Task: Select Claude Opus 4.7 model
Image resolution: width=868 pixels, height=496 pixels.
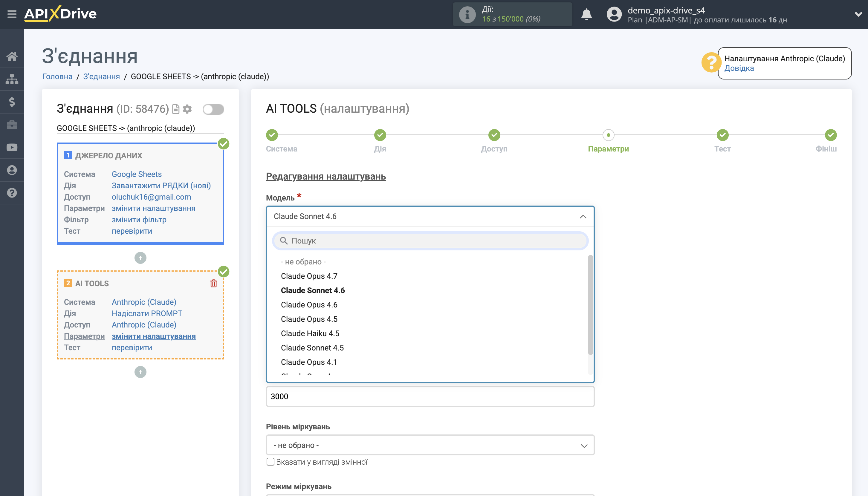Action: coord(309,276)
